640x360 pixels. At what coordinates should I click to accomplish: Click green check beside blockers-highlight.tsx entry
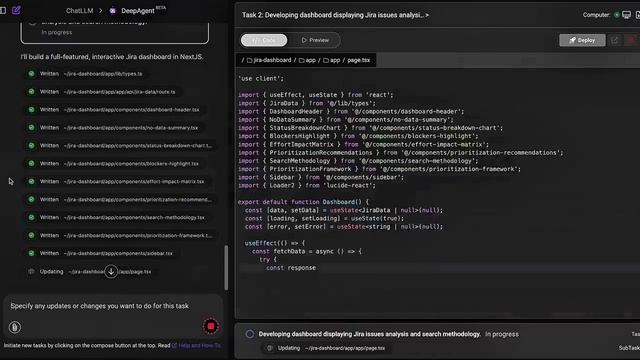[31, 164]
